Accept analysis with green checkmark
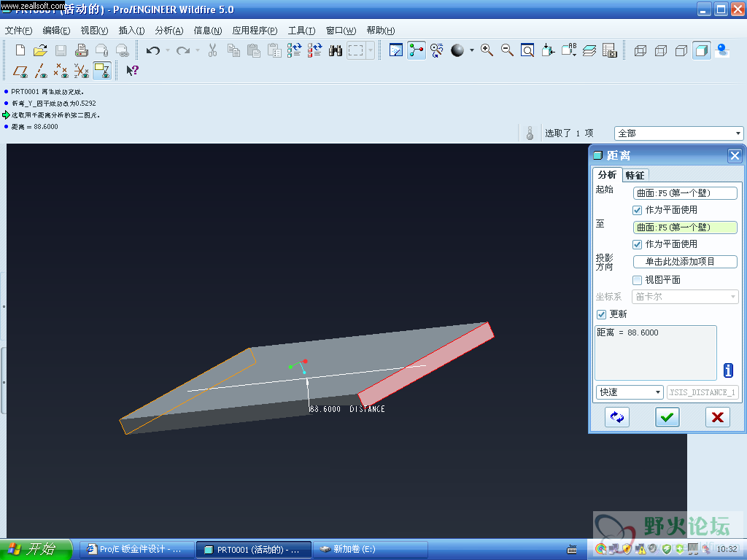Screen dimensions: 747x560 click(667, 417)
